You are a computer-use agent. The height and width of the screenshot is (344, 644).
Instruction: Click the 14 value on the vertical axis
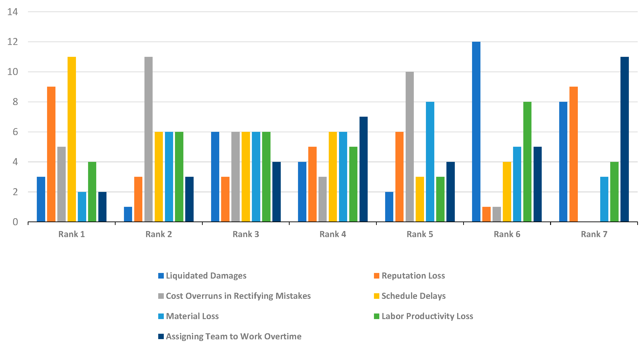[13, 12]
